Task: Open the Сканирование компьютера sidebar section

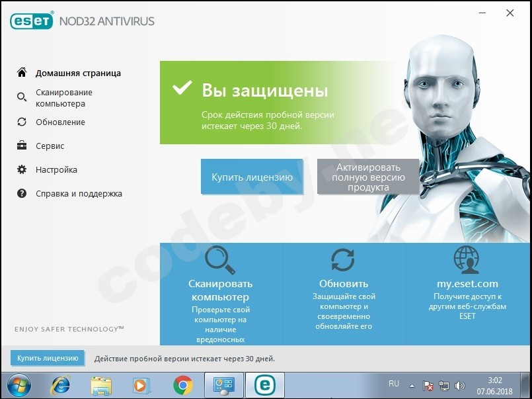Action: tap(64, 98)
